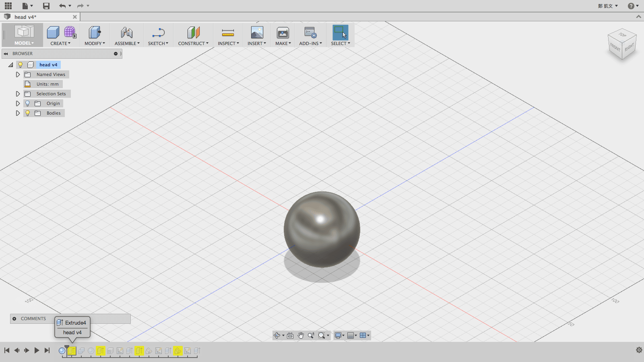Image resolution: width=644 pixels, height=362 pixels.
Task: Click the Add-Ins scripts icon
Action: point(310,32)
